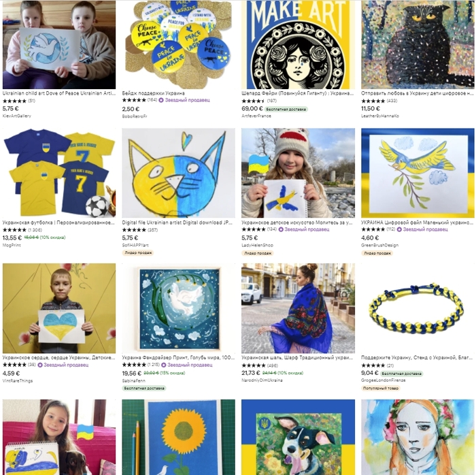Open the Peace for Ukraine badges product image
The height and width of the screenshot is (475, 476).
pyautogui.click(x=178, y=45)
